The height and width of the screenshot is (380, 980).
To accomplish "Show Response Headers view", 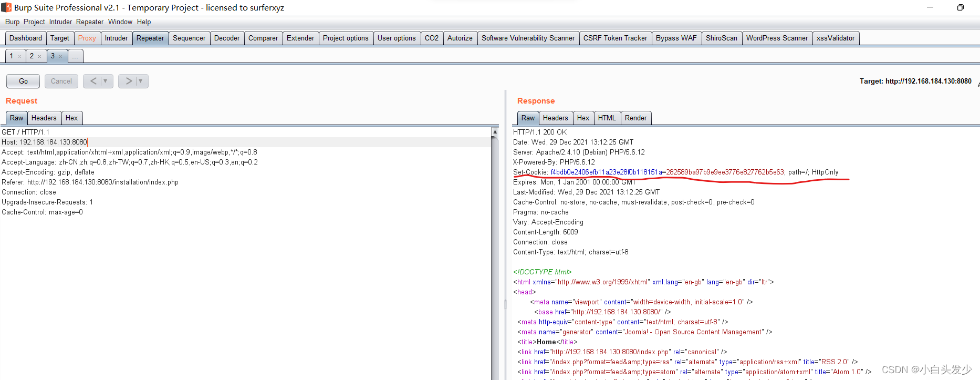I will point(556,118).
